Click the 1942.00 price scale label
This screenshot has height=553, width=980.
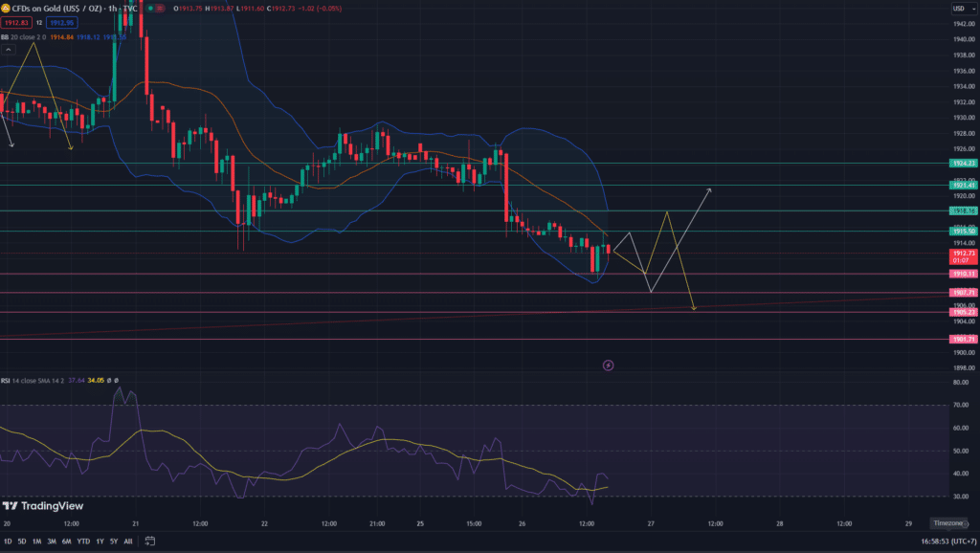[964, 24]
